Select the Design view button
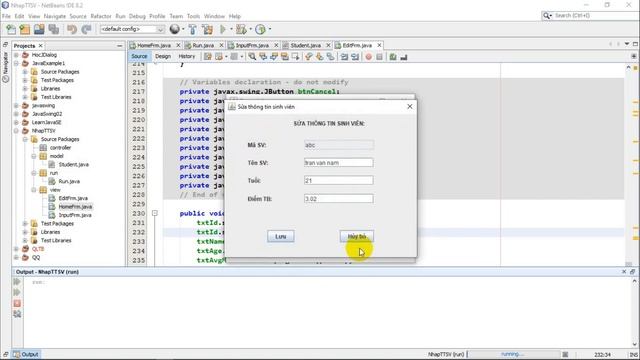This screenshot has height=360, width=640. click(163, 57)
